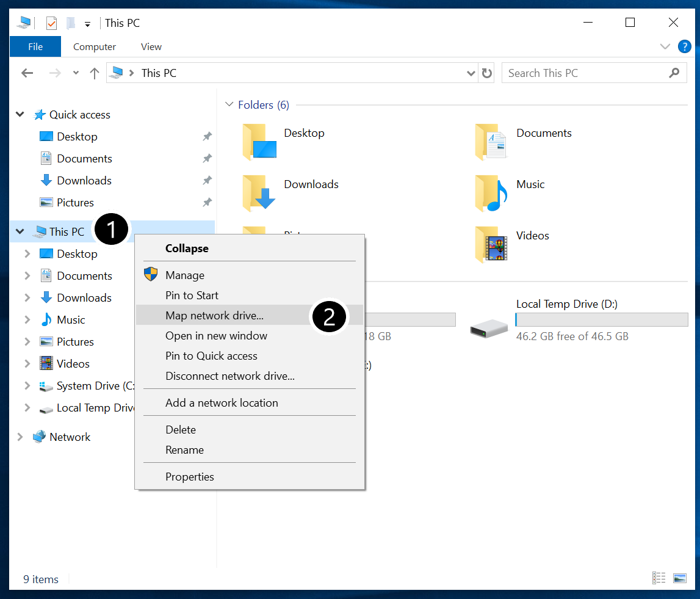Select Videos in the navigation tree

pos(73,363)
